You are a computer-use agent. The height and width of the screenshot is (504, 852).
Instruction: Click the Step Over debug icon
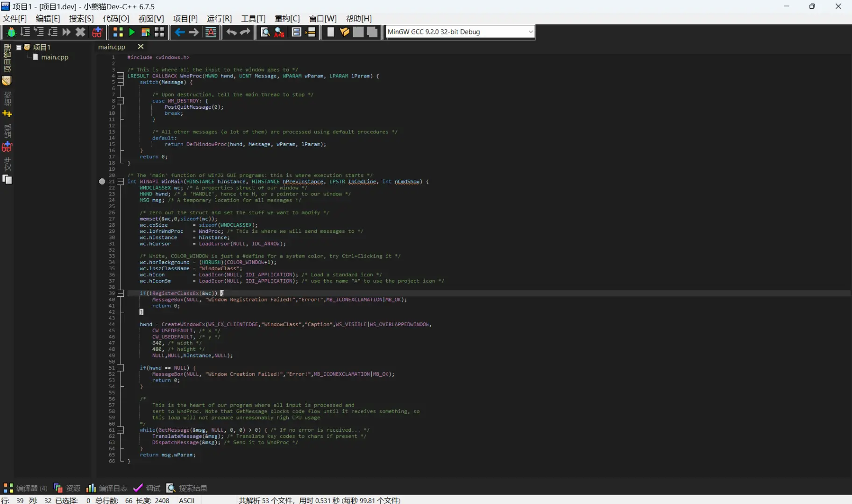click(25, 32)
